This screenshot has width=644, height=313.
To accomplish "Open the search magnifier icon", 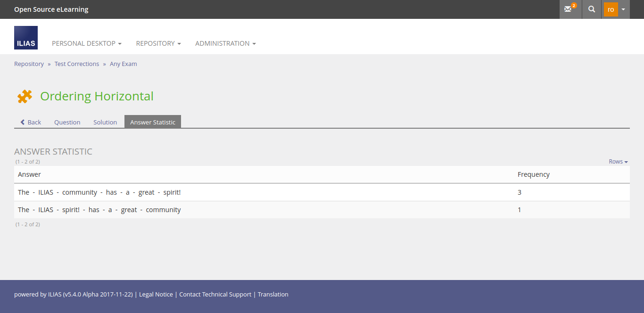I will (592, 9).
